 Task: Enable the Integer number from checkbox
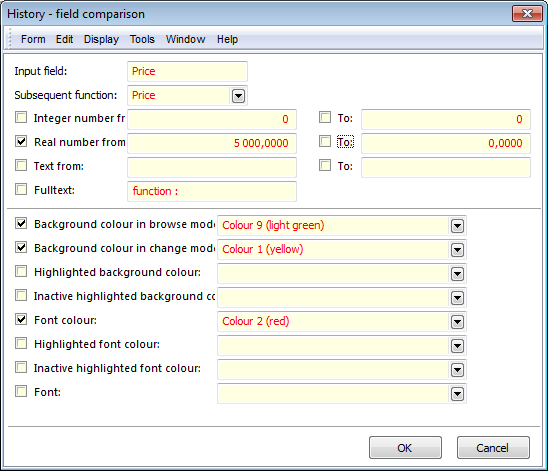pos(21,117)
